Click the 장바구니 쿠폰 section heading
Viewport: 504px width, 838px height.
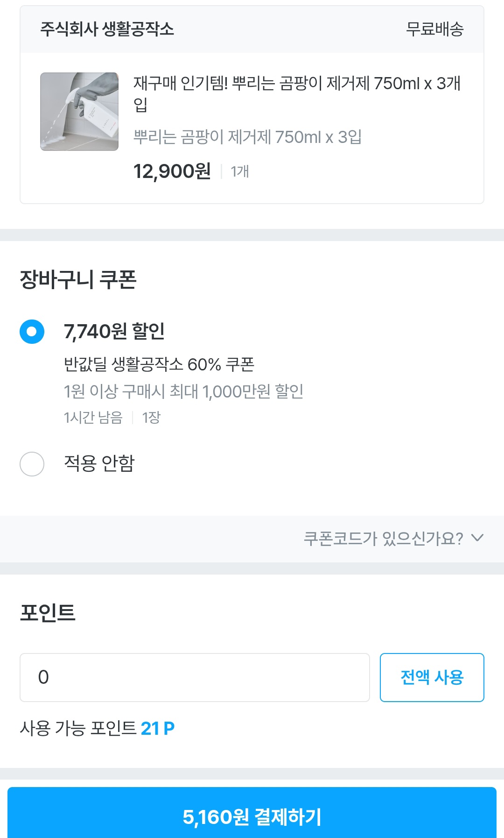point(78,280)
